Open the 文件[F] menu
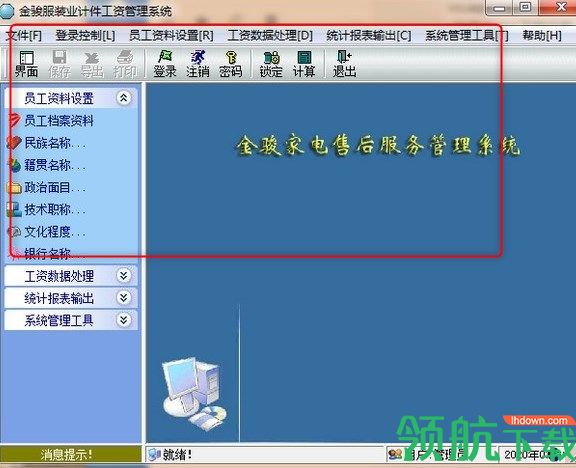 click(x=24, y=36)
